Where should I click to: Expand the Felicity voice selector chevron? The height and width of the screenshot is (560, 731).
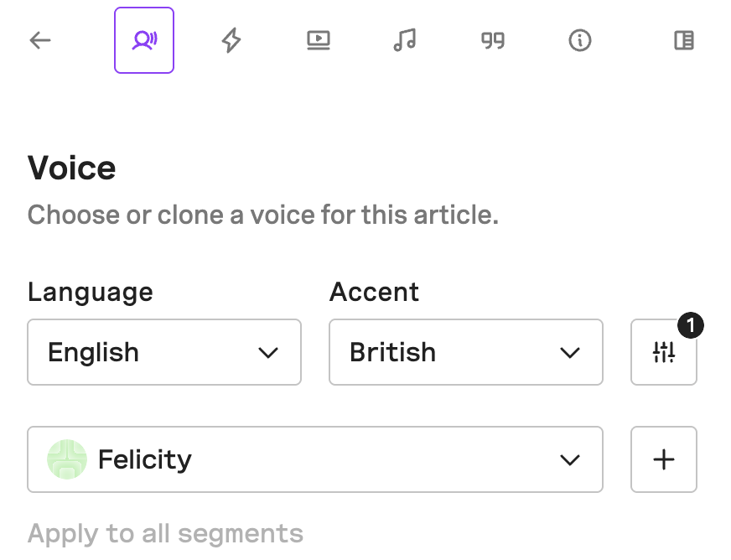(x=570, y=459)
